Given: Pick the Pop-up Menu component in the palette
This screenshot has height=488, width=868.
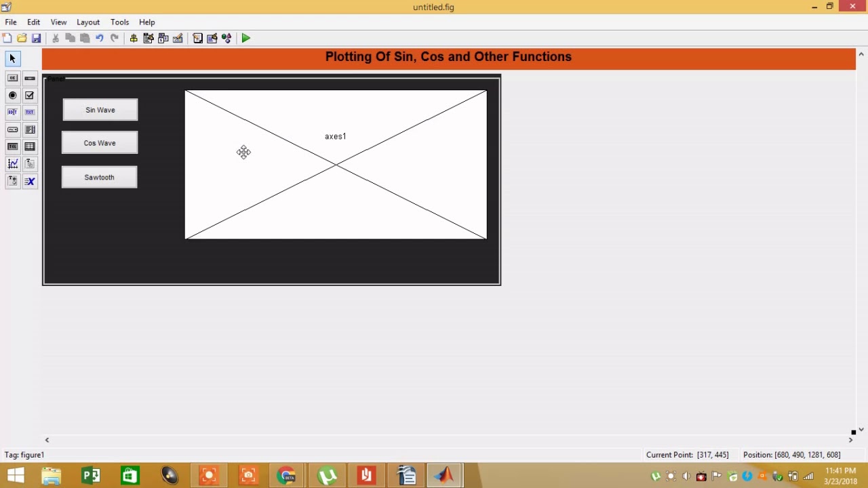Looking at the screenshot, I should [x=12, y=129].
